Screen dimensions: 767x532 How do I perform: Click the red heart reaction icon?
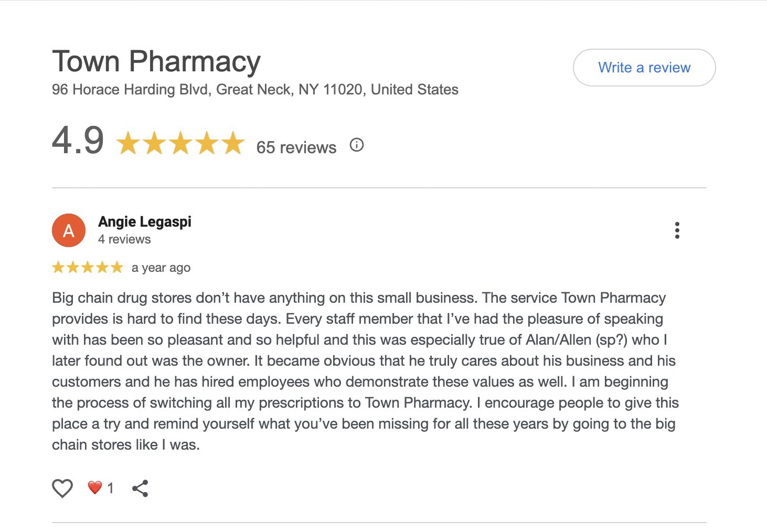[x=94, y=488]
